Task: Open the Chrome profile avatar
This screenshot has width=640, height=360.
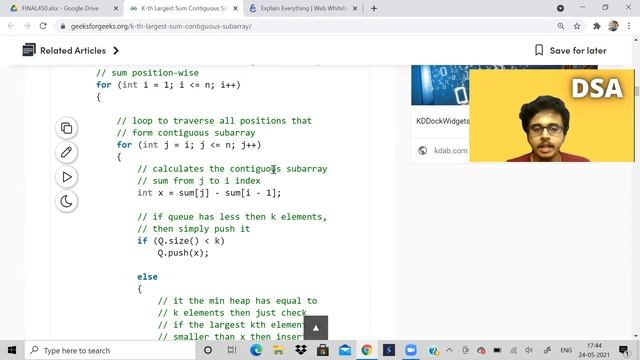Action: pyautogui.click(x=613, y=26)
